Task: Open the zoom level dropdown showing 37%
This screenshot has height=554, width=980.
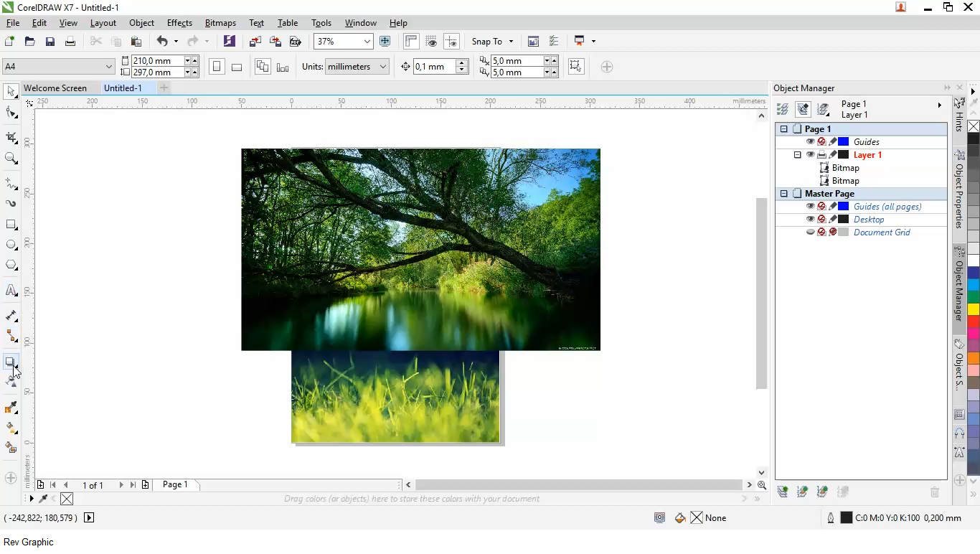Action: click(x=367, y=42)
